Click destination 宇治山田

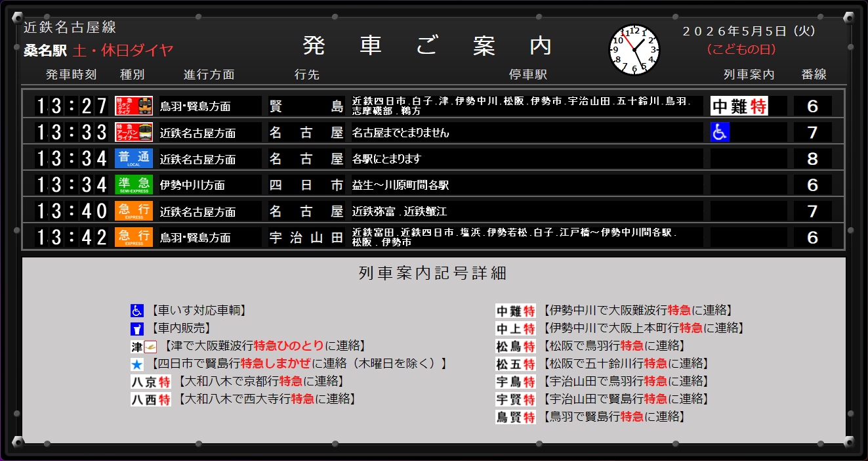coord(306,238)
